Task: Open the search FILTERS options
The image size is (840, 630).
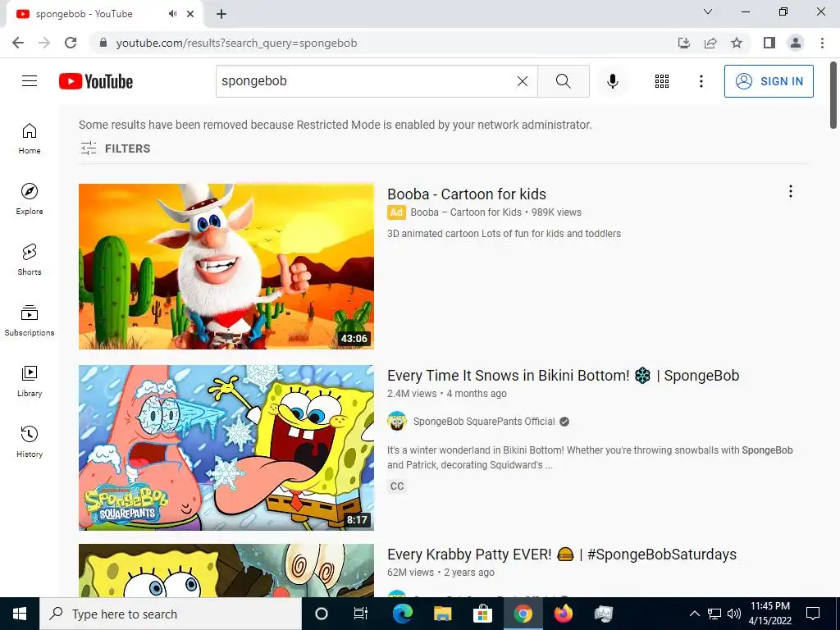Action: pyautogui.click(x=115, y=148)
